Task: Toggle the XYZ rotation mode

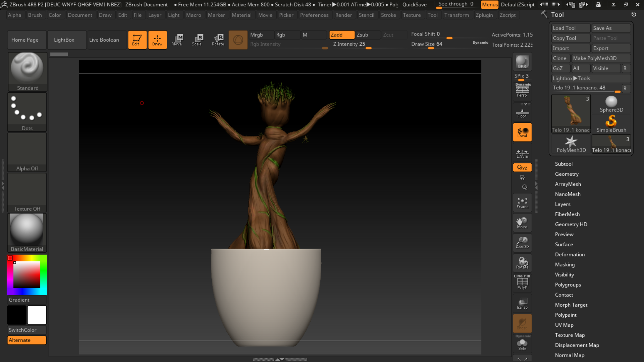Action: point(522,167)
